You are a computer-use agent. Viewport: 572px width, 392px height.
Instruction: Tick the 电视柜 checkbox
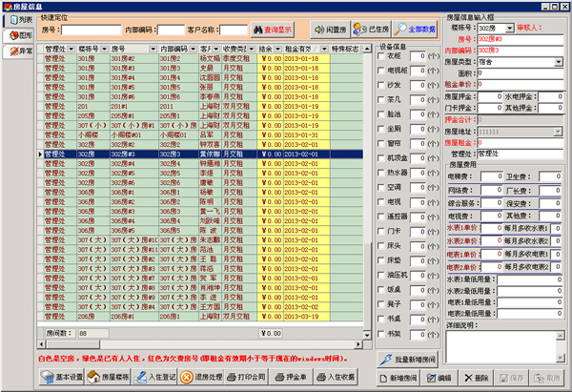380,71
